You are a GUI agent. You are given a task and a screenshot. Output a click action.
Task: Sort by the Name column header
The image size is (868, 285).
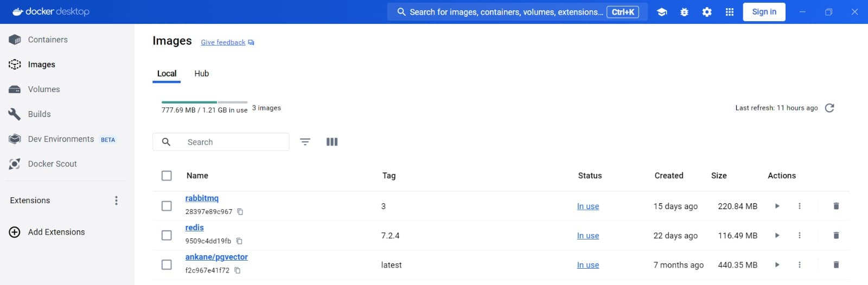(197, 176)
